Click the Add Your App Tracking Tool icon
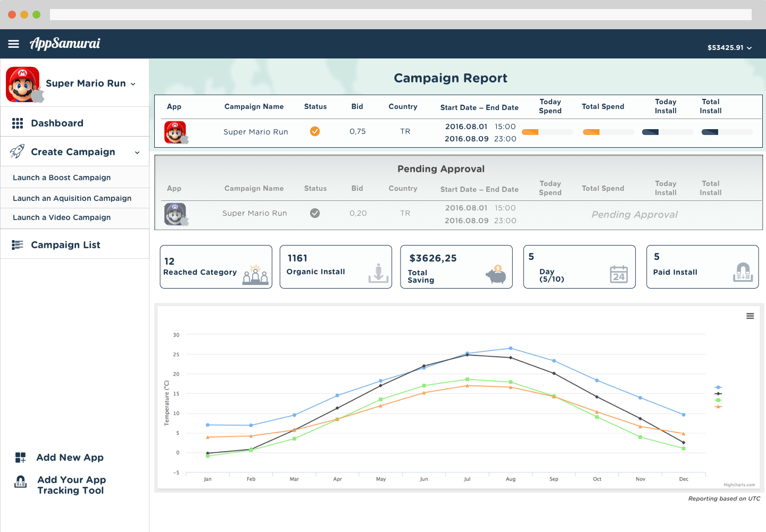Screen dimensions: 766x532 click(21, 482)
